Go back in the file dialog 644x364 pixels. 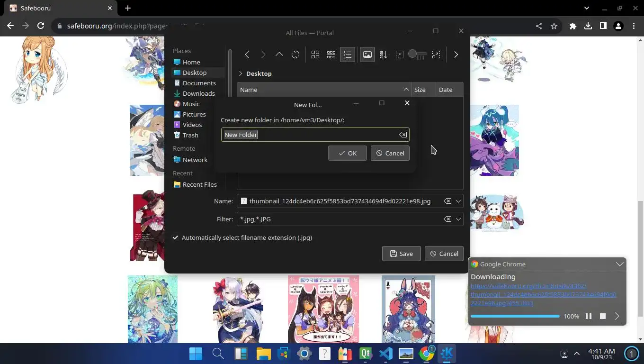247,55
